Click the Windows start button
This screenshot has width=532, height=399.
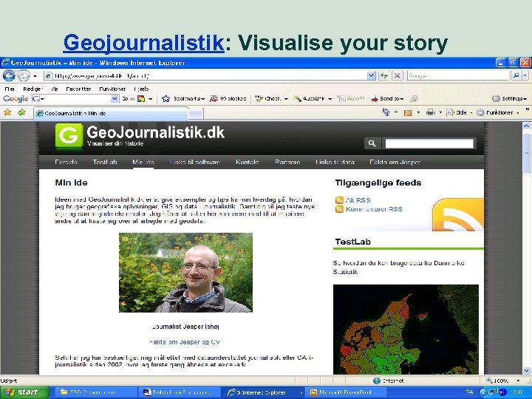click(x=24, y=392)
